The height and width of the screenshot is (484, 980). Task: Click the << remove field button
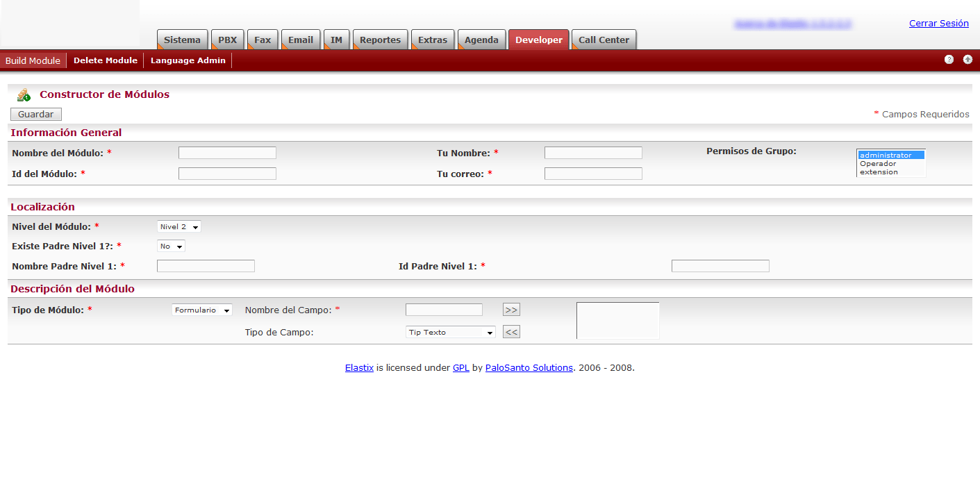[511, 332]
